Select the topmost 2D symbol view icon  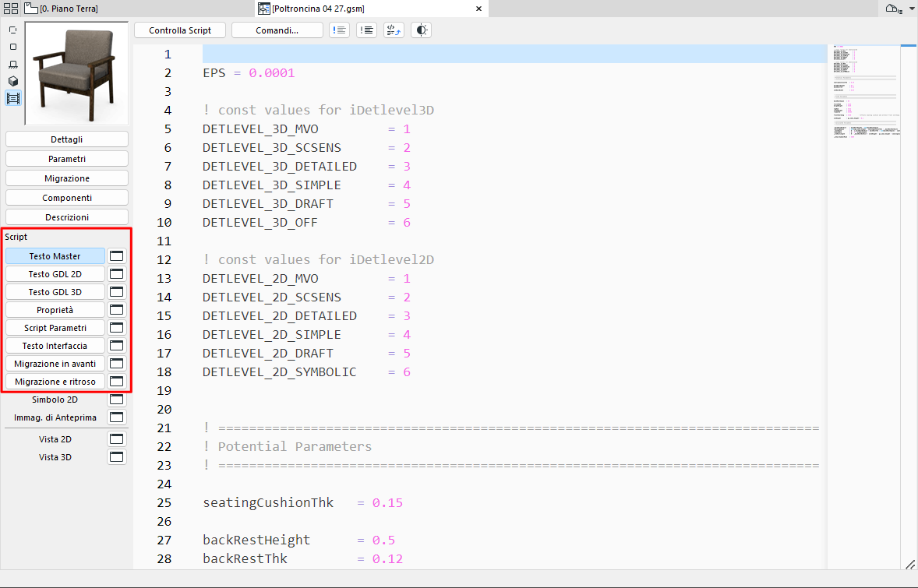12,29
